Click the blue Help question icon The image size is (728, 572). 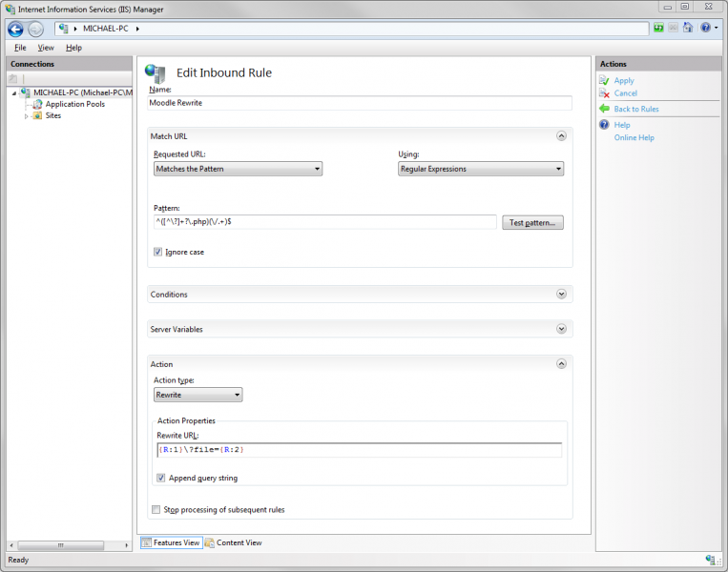pos(604,125)
